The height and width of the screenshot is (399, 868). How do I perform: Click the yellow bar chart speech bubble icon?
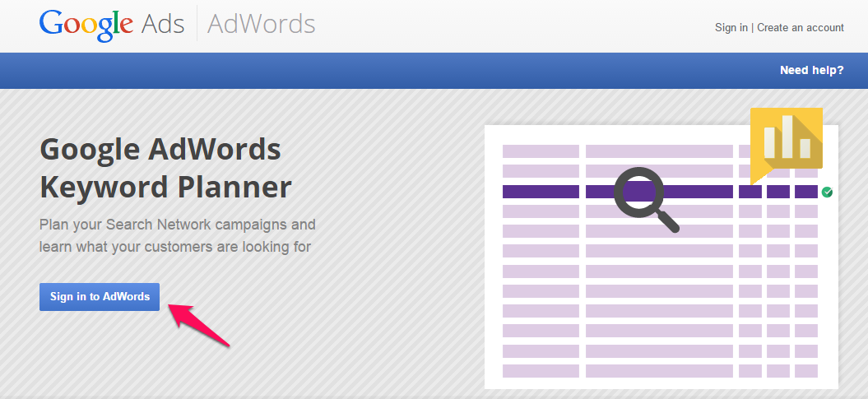pyautogui.click(x=786, y=145)
